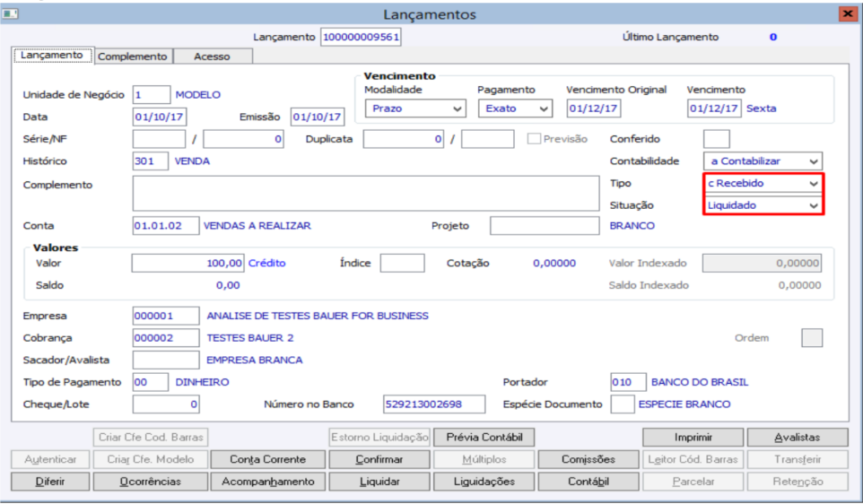Screen dimensions: 863x504
Task: Click the Duplicata suffix field after slash
Action: (x=488, y=139)
